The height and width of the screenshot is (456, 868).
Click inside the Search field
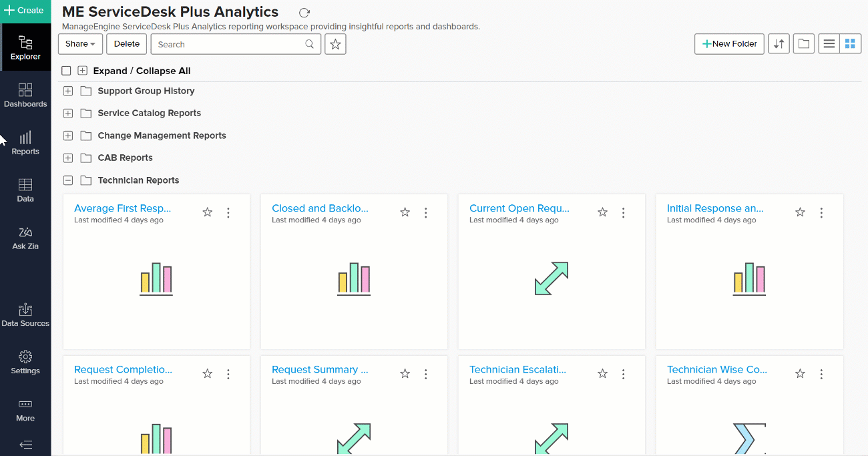click(227, 44)
